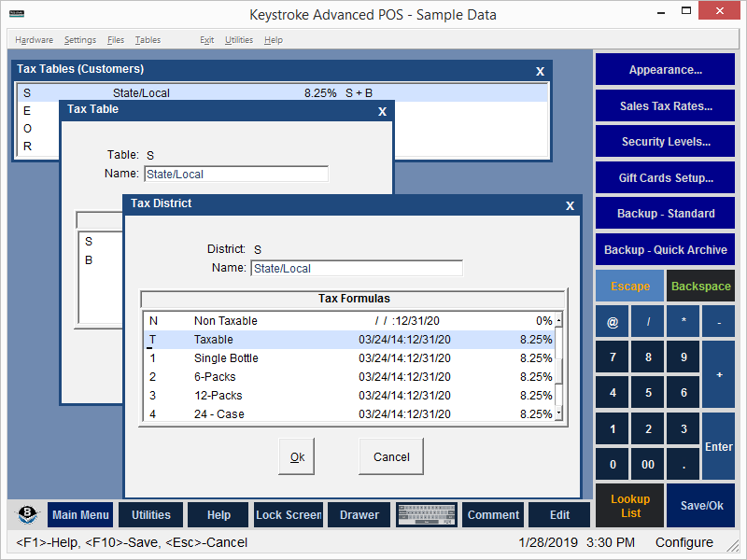
Task: Close the Tax Tables (Customers) window with X
Action: (540, 72)
